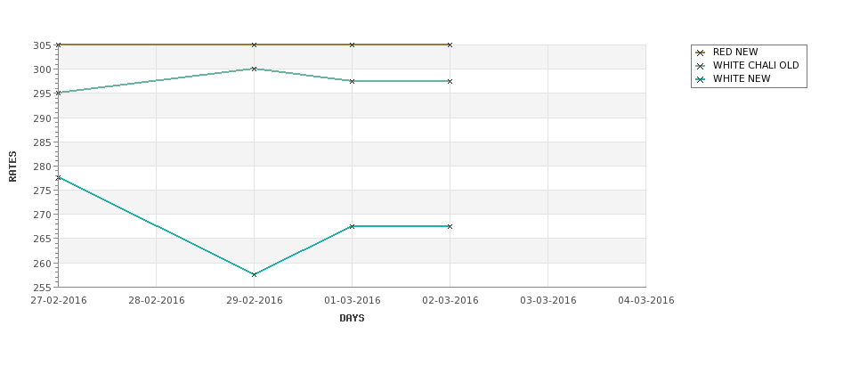Click WHITE NEW data point on 27-02-2016
This screenshot has width=868, height=382.
(58, 178)
